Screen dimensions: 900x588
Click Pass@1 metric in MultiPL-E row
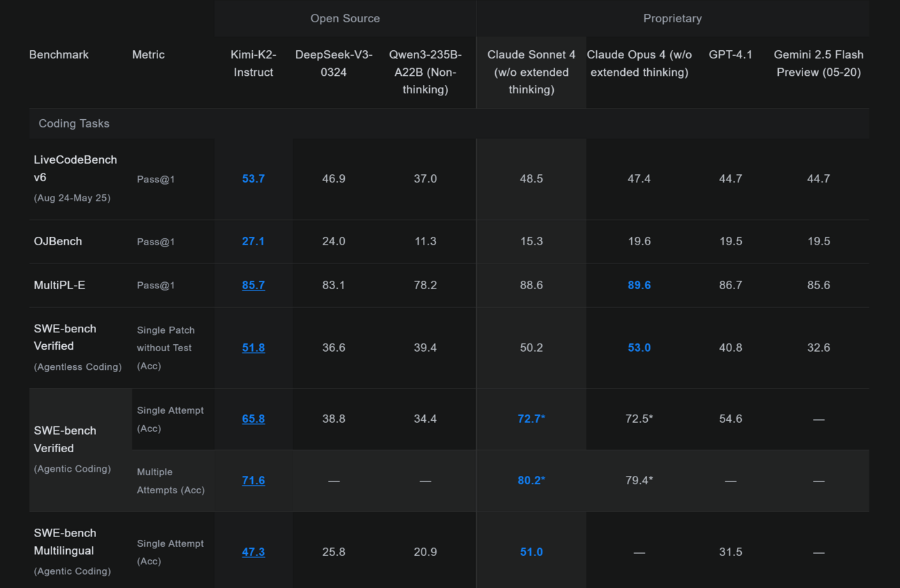point(156,286)
